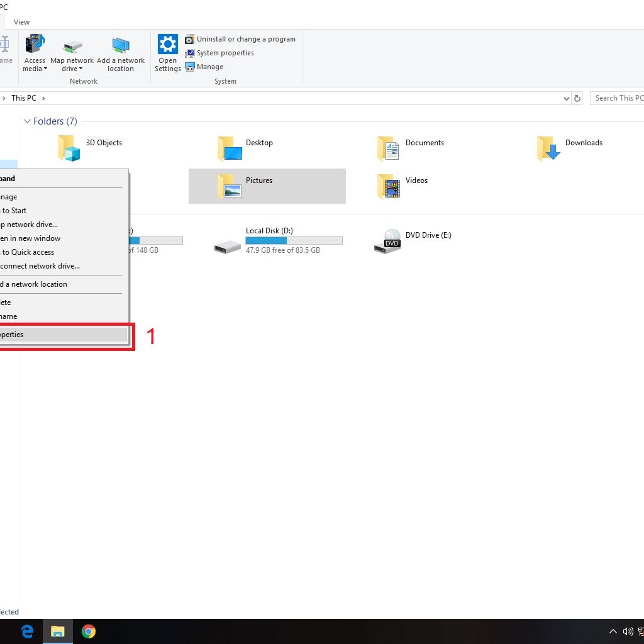Open the address bar history dropdown

567,98
